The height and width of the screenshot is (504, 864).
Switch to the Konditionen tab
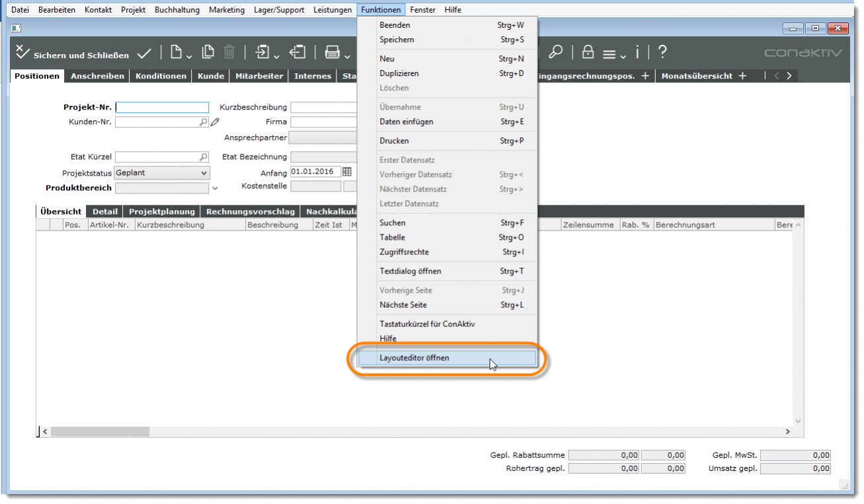[161, 76]
